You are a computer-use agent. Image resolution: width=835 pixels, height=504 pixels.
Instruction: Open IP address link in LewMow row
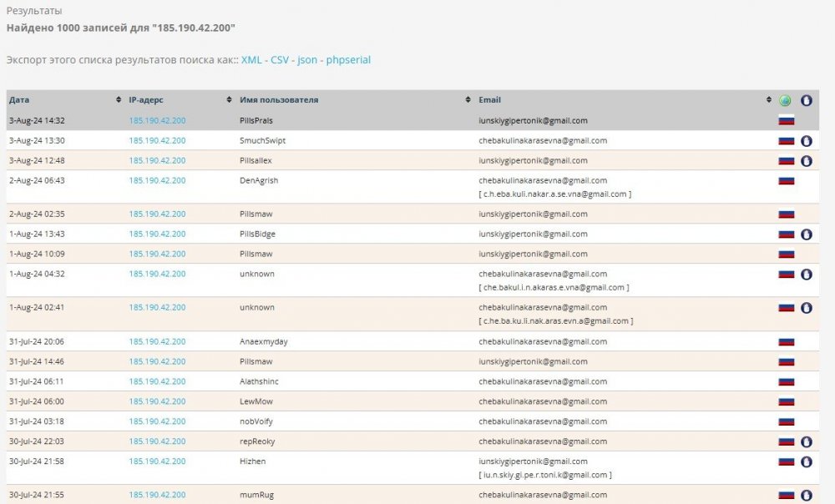point(157,401)
